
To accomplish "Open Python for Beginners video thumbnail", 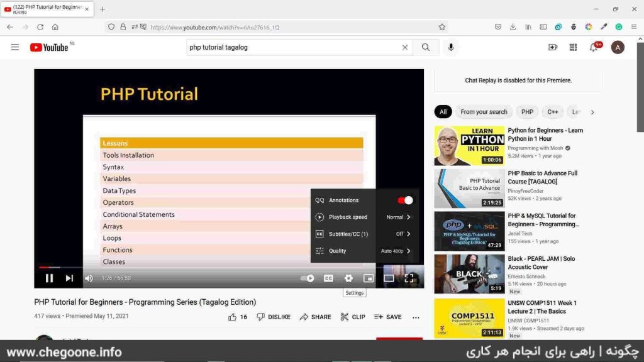I will (x=469, y=146).
